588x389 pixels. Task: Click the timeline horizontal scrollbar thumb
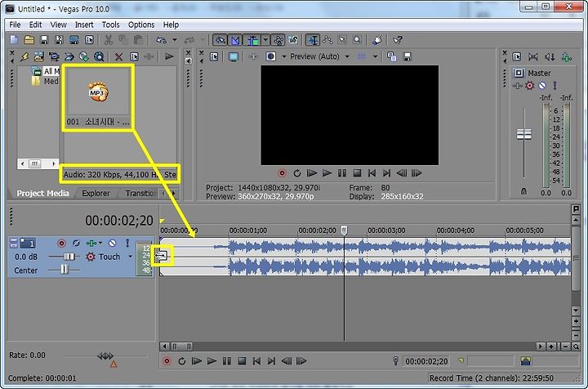pyautogui.click(x=181, y=347)
